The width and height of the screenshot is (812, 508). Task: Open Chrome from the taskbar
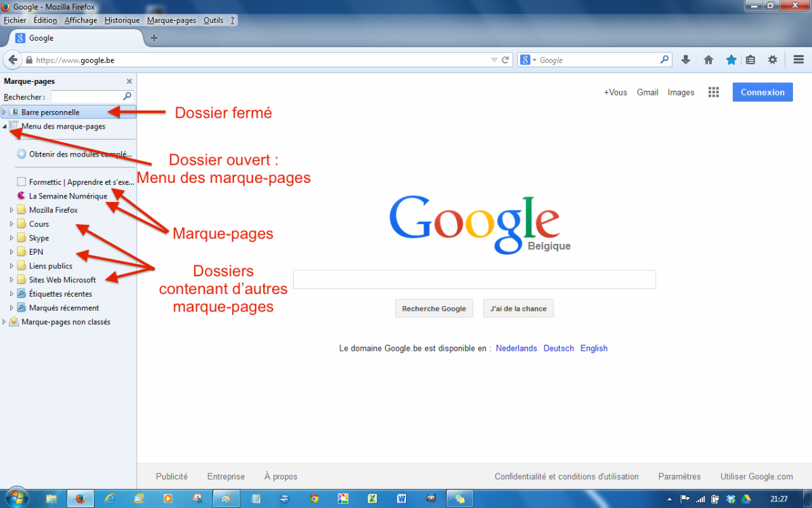[314, 499]
